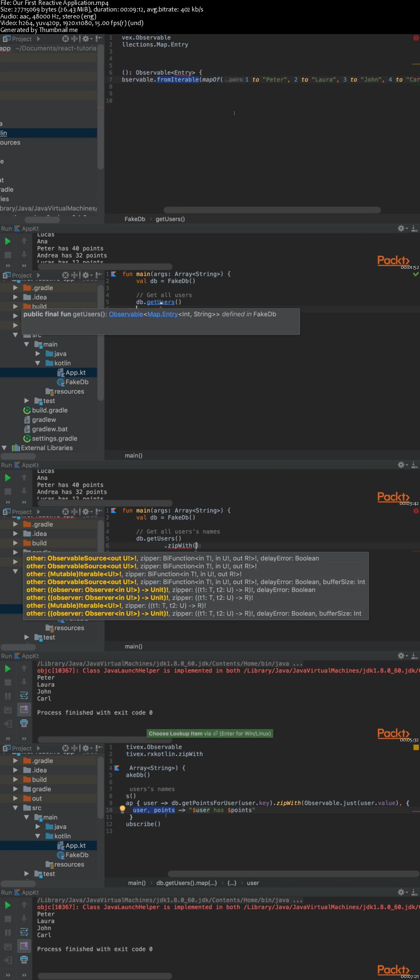Click FakeDb breadcrumb in 00:01:52 frame
The image size is (420, 980).
click(135, 219)
